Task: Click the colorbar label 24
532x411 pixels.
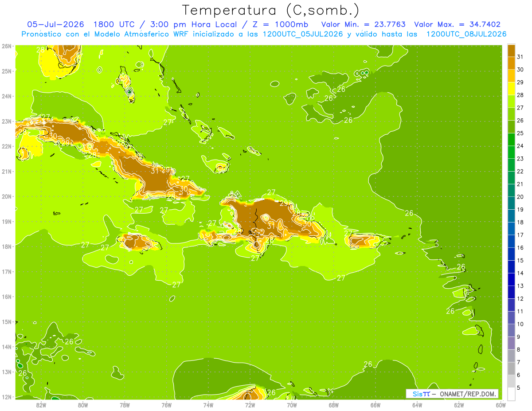Action: (520, 146)
